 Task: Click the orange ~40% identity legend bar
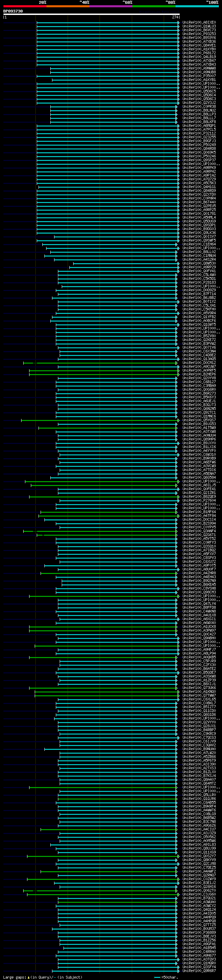point(68,6)
